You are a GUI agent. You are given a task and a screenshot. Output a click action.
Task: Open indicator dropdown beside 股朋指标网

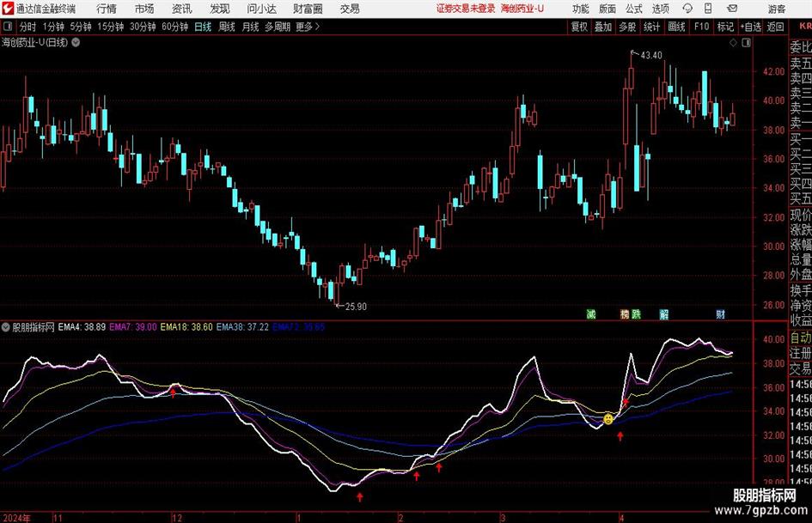pyautogui.click(x=6, y=326)
